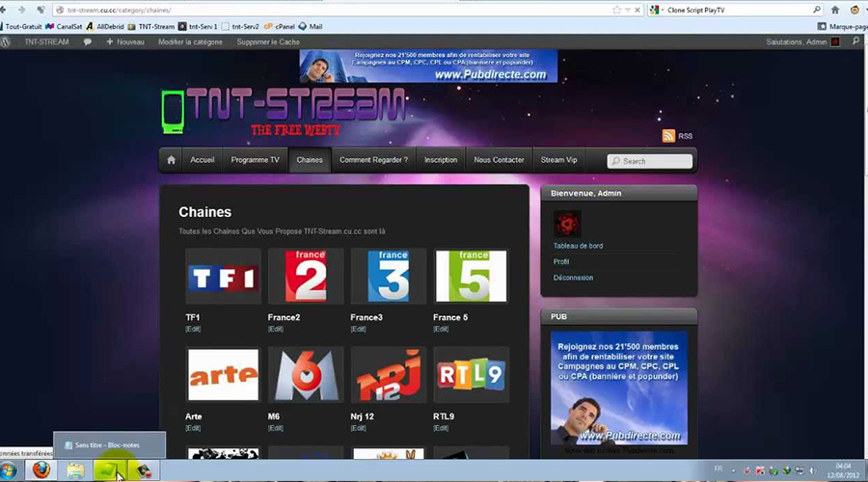Click the site Search field
This screenshot has height=482, width=868.
(649, 161)
